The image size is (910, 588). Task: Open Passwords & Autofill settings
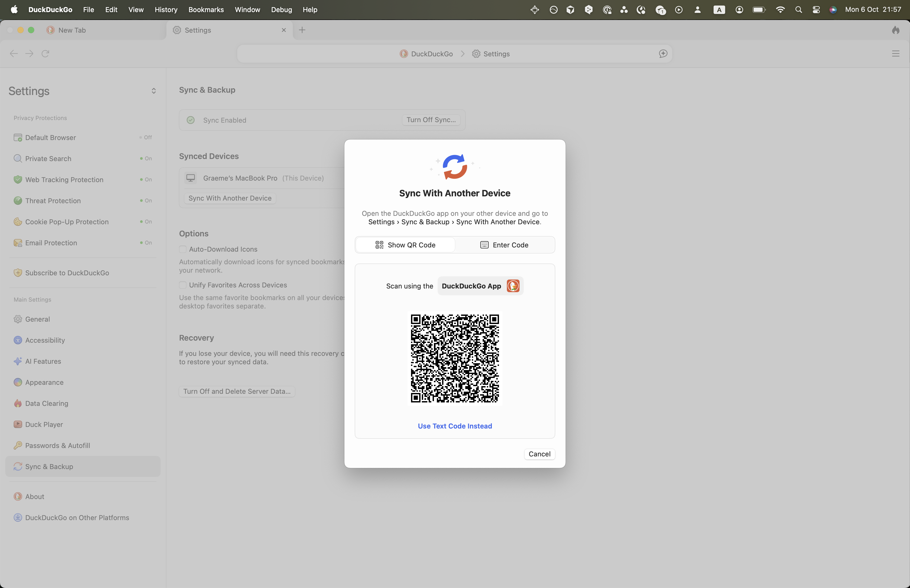click(x=58, y=445)
